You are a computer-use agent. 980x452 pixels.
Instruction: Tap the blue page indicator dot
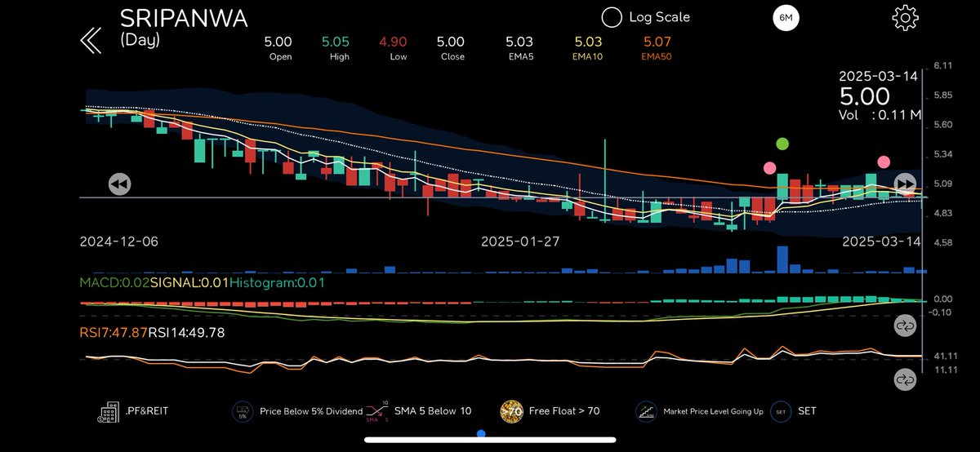coord(481,434)
